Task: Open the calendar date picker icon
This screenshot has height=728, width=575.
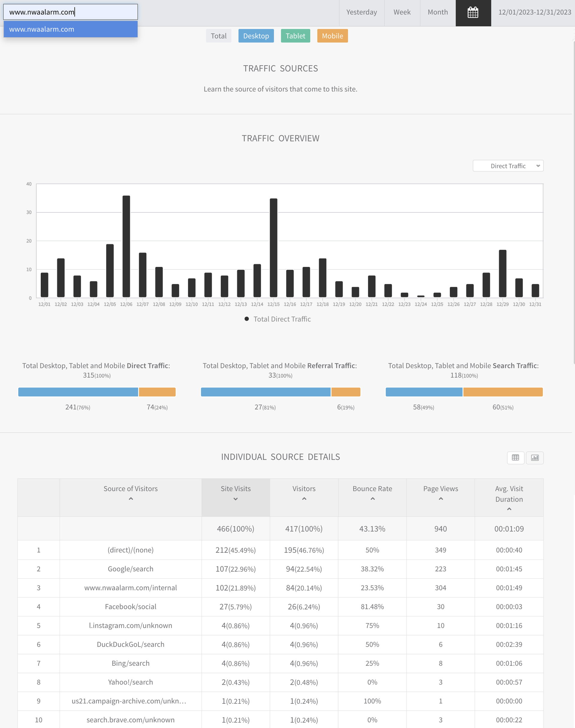Action: [x=473, y=13]
